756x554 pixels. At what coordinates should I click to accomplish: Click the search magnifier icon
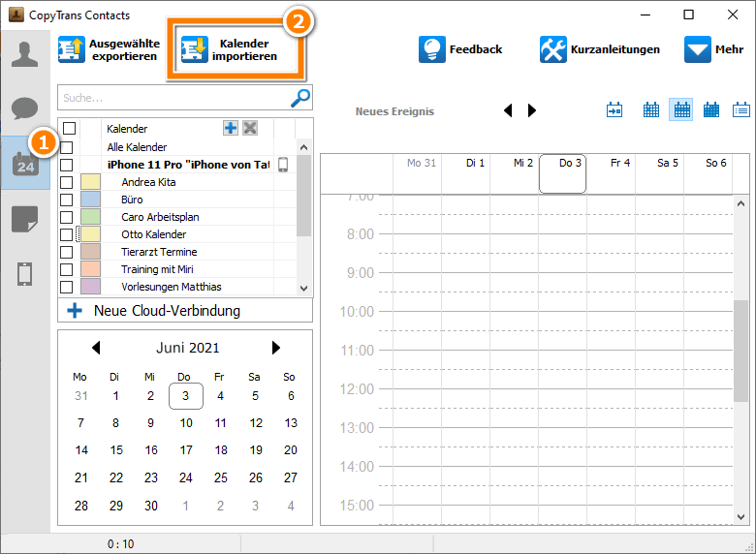(x=300, y=98)
